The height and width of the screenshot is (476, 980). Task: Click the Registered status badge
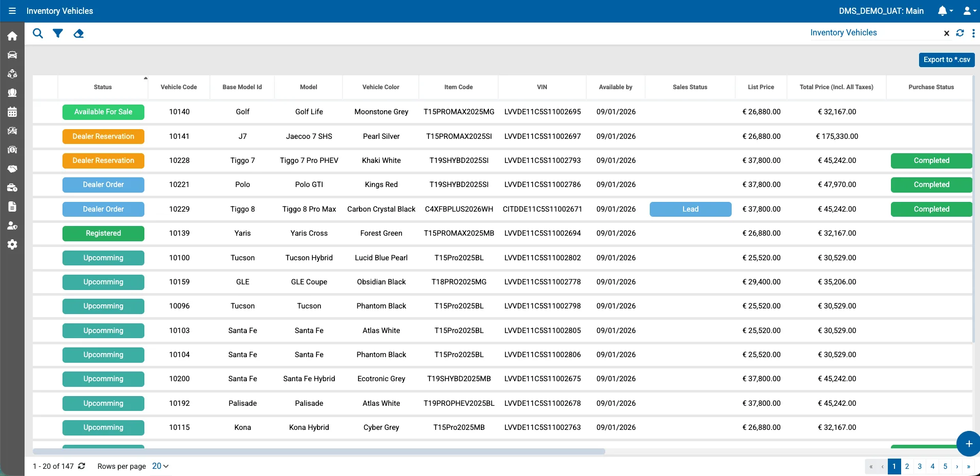103,233
